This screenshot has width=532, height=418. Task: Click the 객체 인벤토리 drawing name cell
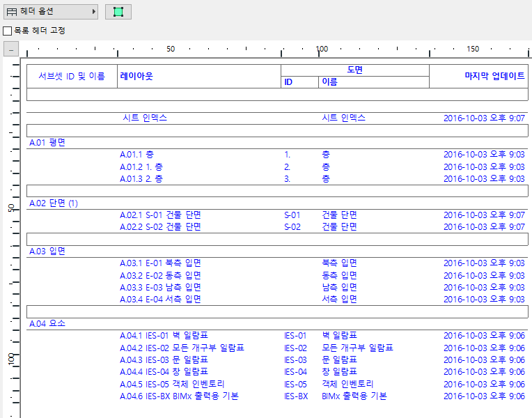(347, 385)
